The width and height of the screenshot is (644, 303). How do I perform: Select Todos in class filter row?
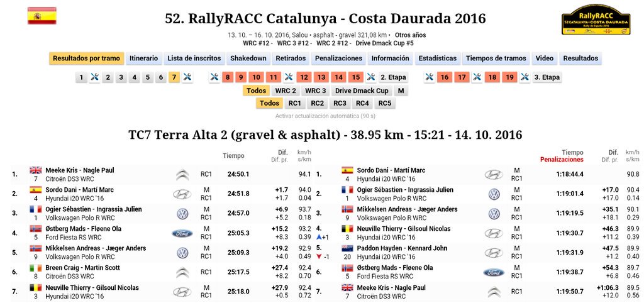269,103
